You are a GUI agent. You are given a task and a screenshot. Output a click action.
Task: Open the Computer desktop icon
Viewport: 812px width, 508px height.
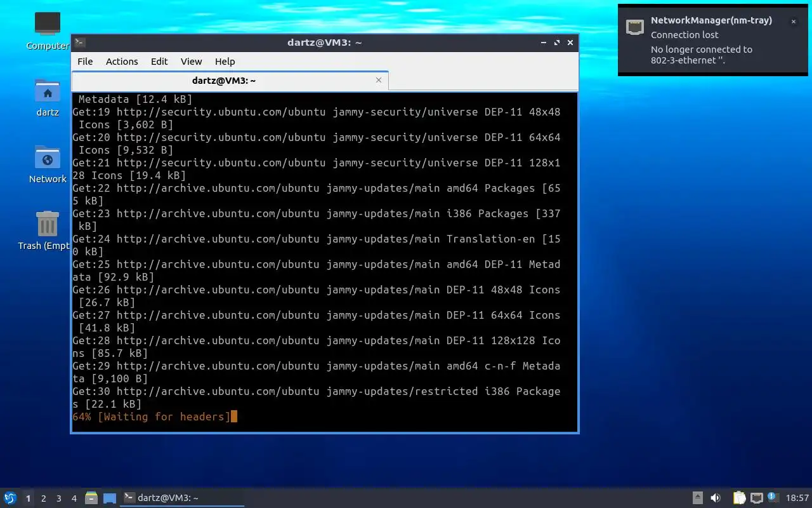coord(48,30)
